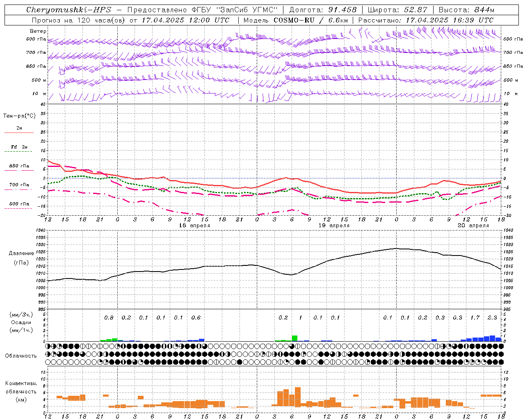525x420 pixels.
Task: Click the '(мм/1ч.)' units label
Action: tap(21, 330)
